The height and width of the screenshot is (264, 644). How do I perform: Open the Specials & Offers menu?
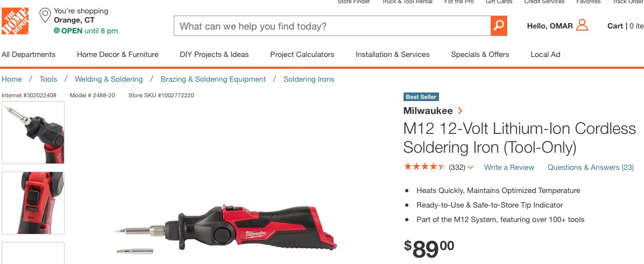tap(480, 55)
